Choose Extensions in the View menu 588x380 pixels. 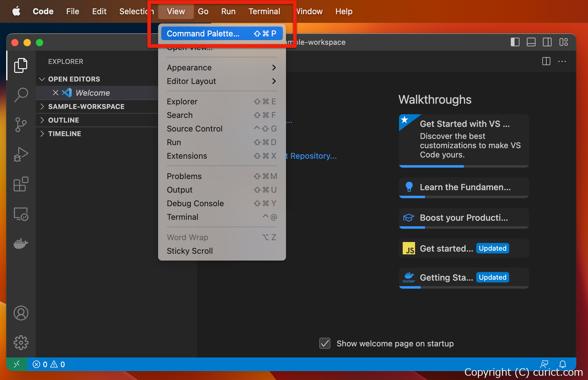[x=222, y=156]
